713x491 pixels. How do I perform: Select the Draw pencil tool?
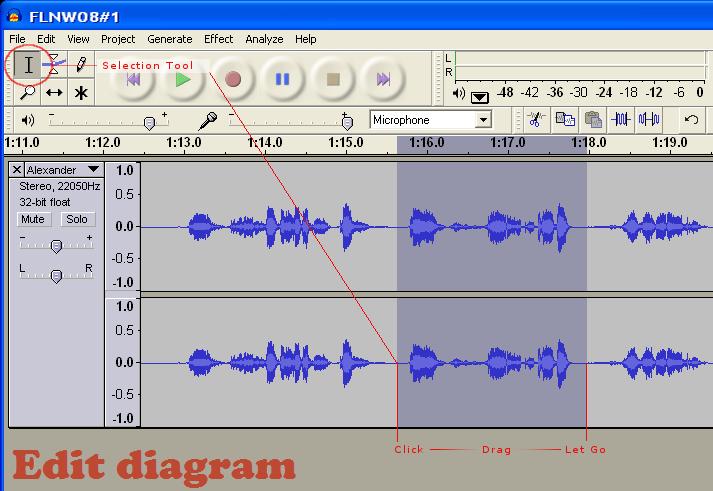81,66
